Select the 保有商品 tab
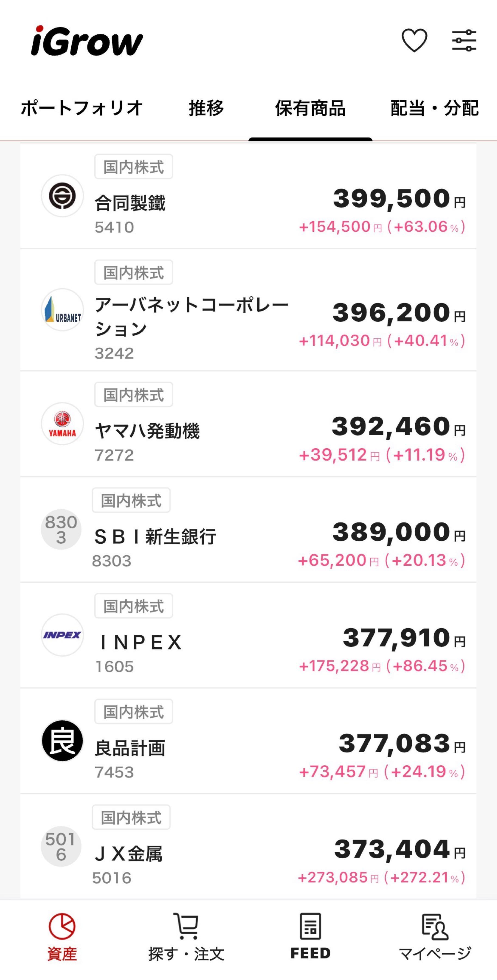Image resolution: width=497 pixels, height=980 pixels. click(310, 108)
